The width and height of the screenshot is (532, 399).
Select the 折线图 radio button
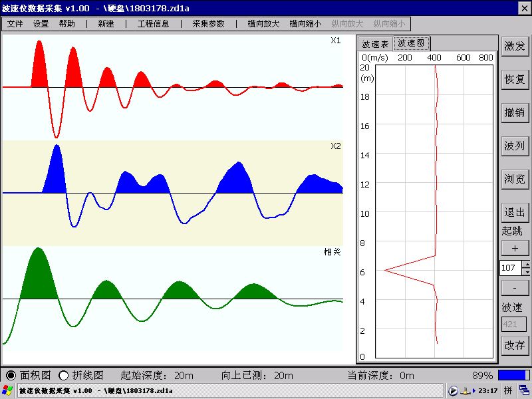coord(65,375)
